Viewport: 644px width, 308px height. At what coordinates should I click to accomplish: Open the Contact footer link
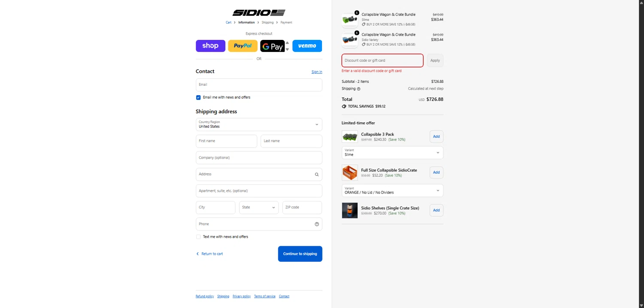284,296
